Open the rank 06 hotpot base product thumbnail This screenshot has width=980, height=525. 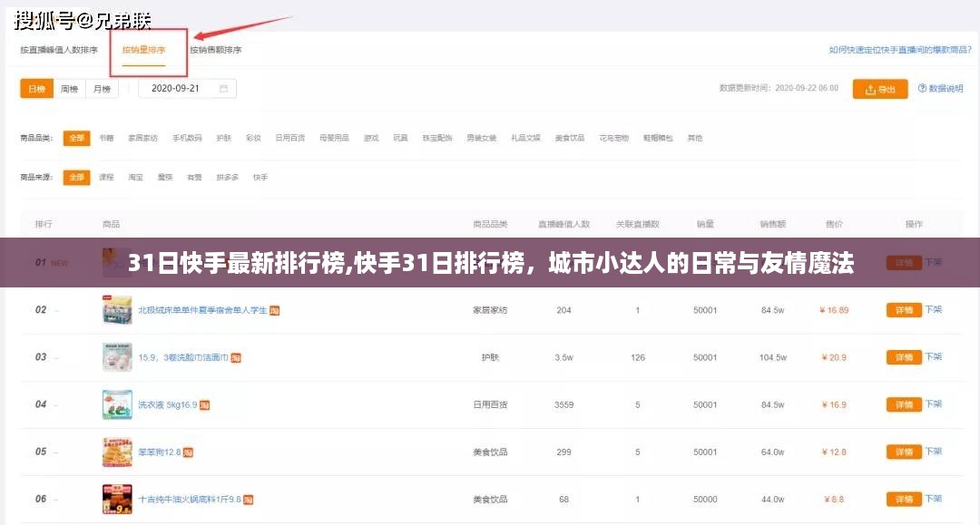[x=117, y=499]
